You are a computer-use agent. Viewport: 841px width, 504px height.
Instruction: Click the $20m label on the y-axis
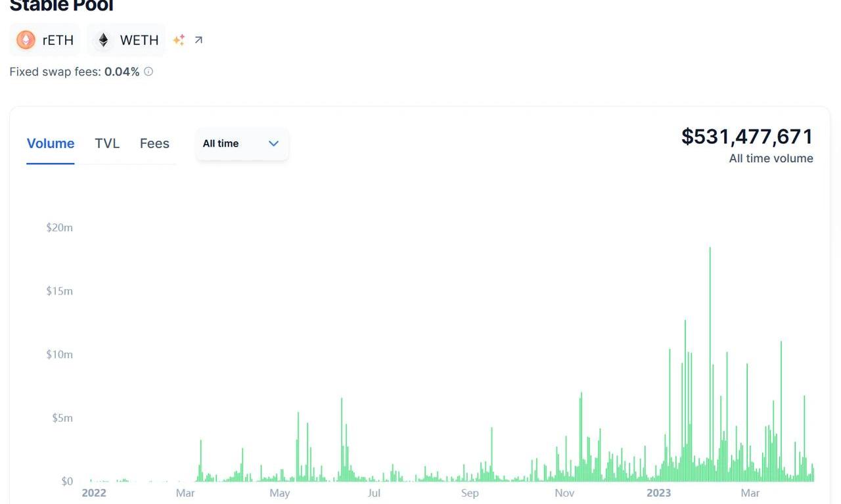[59, 227]
